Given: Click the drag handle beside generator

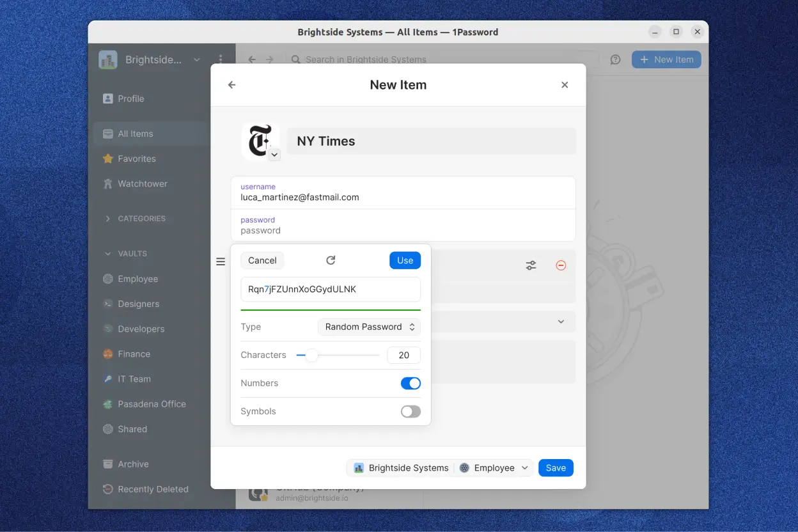Looking at the screenshot, I should (221, 262).
